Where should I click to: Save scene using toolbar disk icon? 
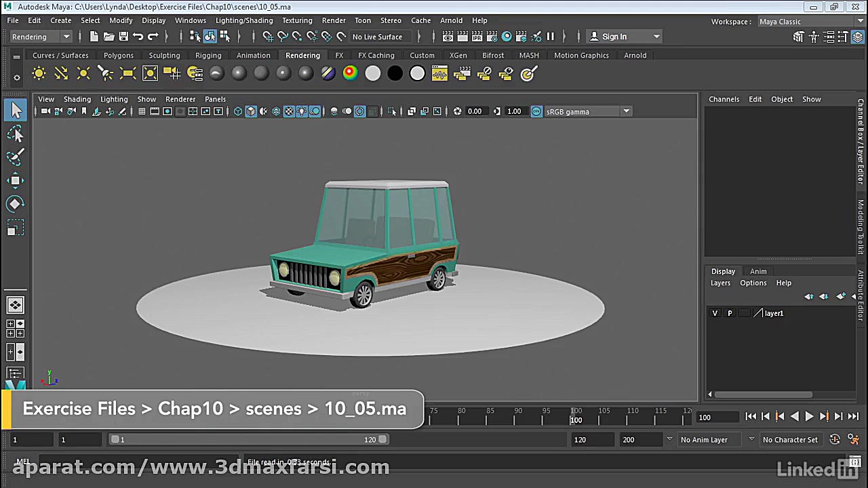[123, 37]
